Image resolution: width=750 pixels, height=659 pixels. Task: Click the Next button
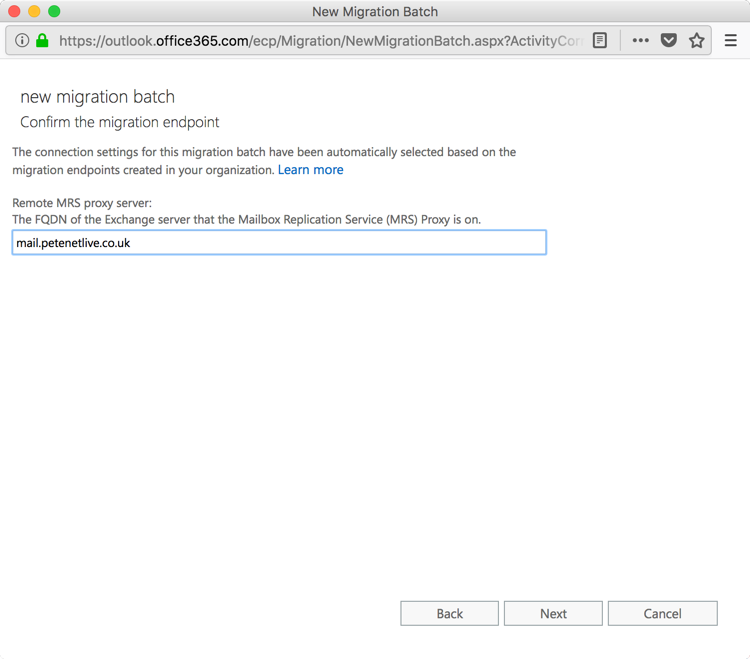coord(553,614)
